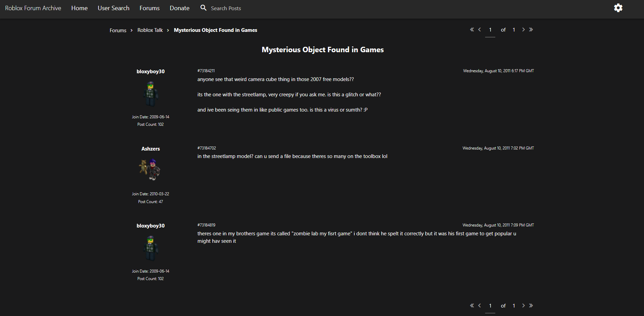The width and height of the screenshot is (644, 316).
Task: Click text 'anyone see that weird camera cube thing'
Action: (x=244, y=79)
